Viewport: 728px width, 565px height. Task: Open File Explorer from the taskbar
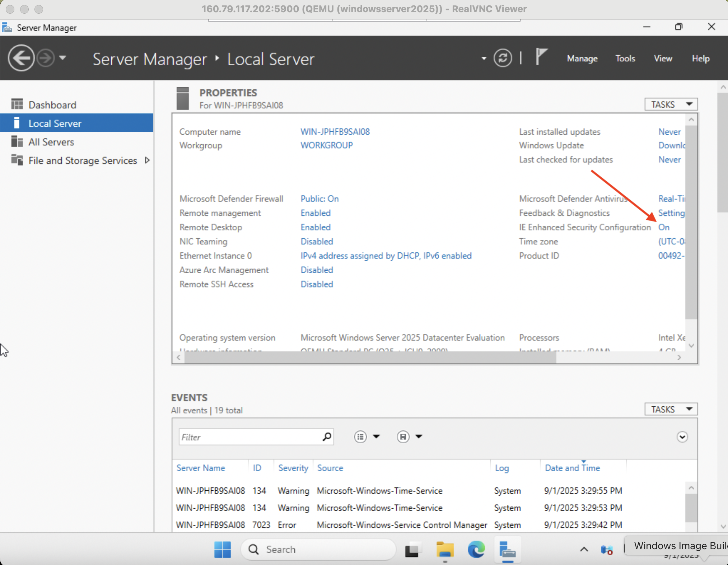pos(444,550)
